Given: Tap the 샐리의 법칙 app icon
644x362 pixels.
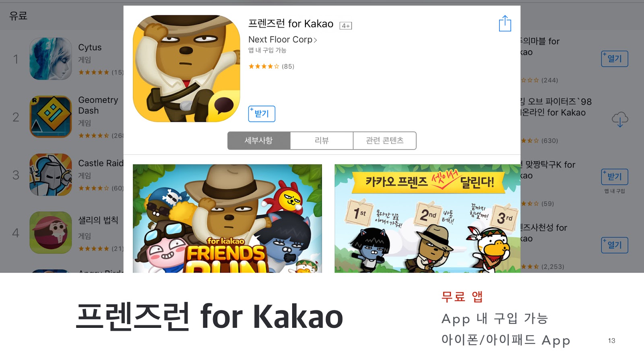Looking at the screenshot, I should tap(51, 232).
